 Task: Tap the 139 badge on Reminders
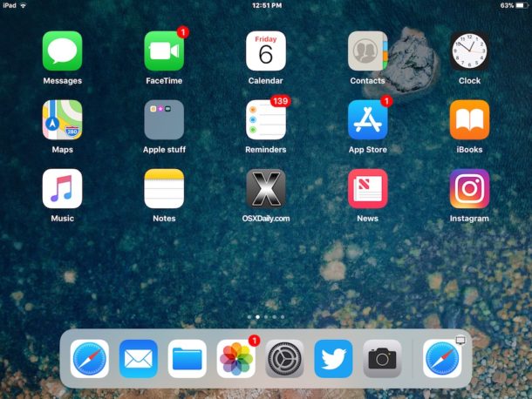point(280,101)
